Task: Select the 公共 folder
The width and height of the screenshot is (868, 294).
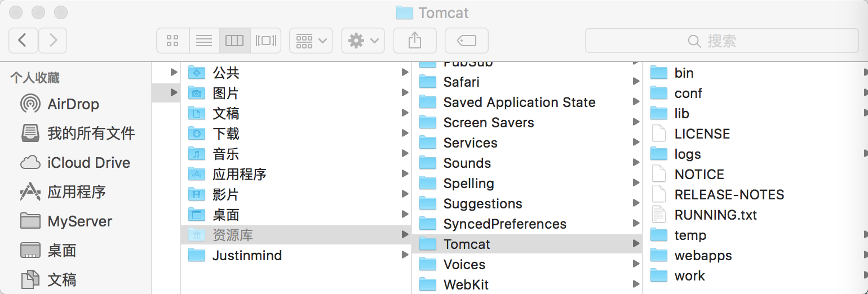Action: pyautogui.click(x=296, y=73)
